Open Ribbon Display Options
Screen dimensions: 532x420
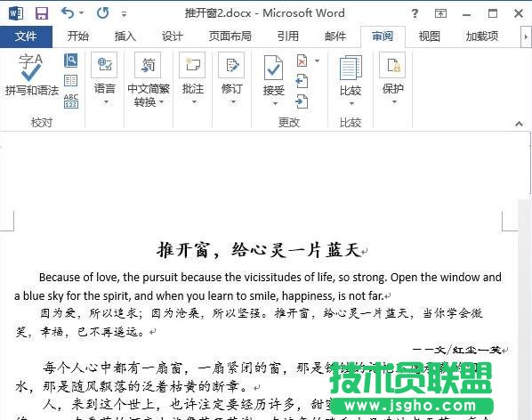(x=440, y=13)
